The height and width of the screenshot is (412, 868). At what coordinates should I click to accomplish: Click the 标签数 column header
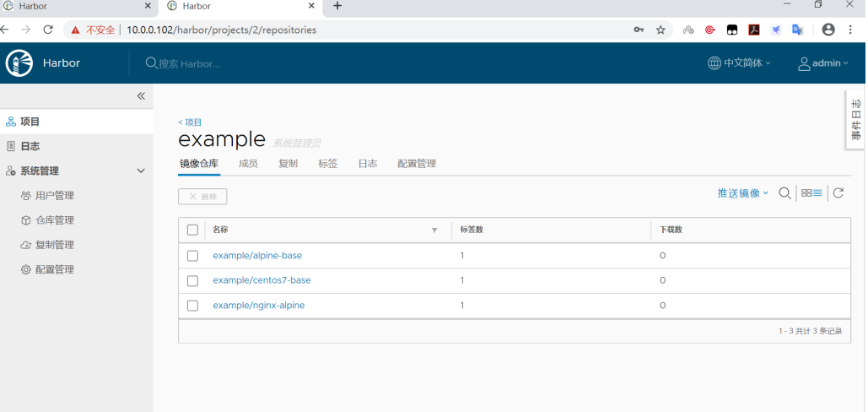coord(472,230)
